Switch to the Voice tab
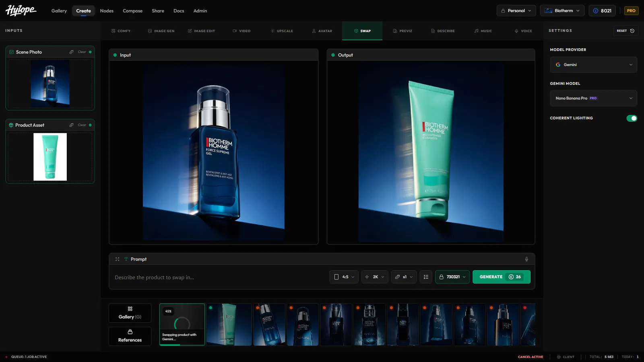The height and width of the screenshot is (362, 644). pyautogui.click(x=523, y=31)
